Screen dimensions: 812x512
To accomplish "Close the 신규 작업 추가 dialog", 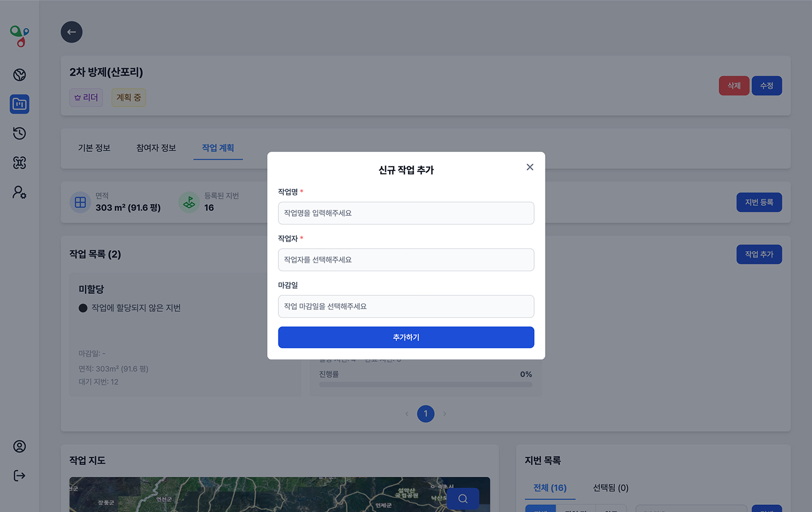I will pyautogui.click(x=530, y=167).
